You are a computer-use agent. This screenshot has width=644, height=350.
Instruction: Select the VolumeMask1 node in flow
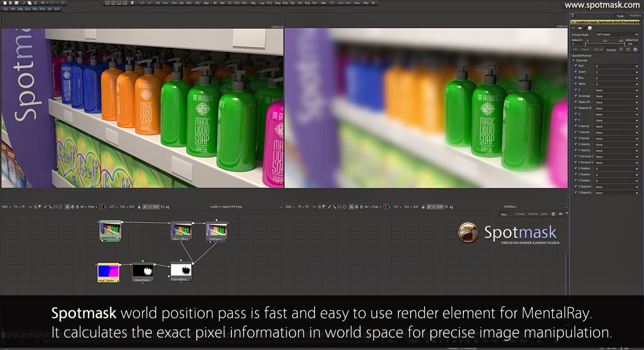click(x=143, y=272)
